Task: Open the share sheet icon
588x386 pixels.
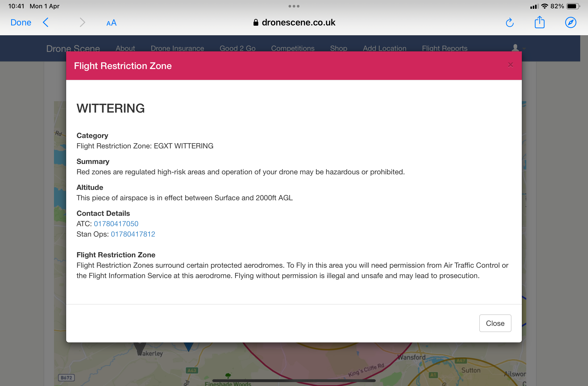Action: (539, 22)
